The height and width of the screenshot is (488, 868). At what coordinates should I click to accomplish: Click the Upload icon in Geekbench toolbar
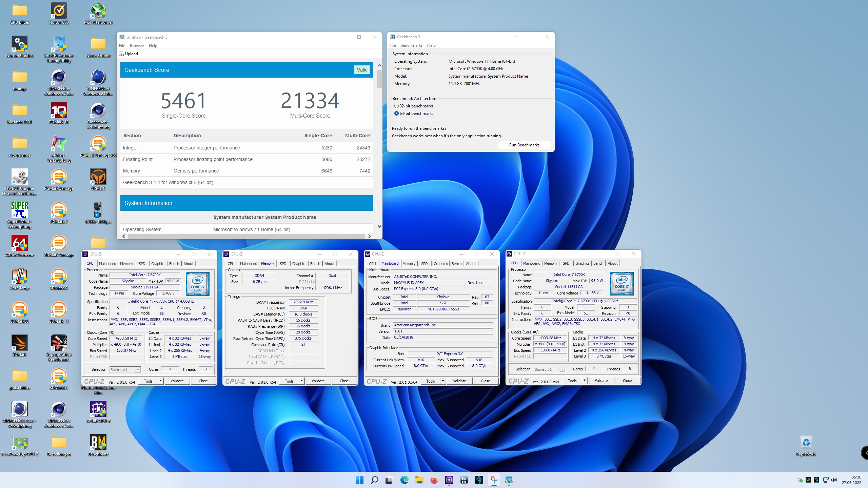pyautogui.click(x=121, y=54)
